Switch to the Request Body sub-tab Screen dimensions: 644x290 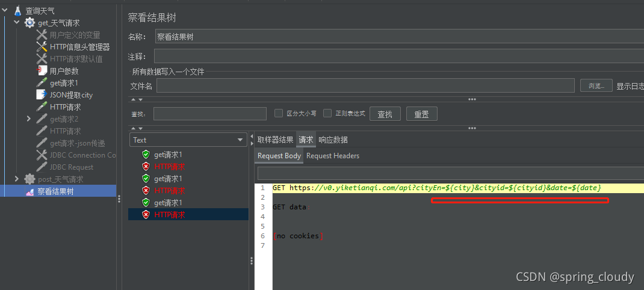click(279, 156)
